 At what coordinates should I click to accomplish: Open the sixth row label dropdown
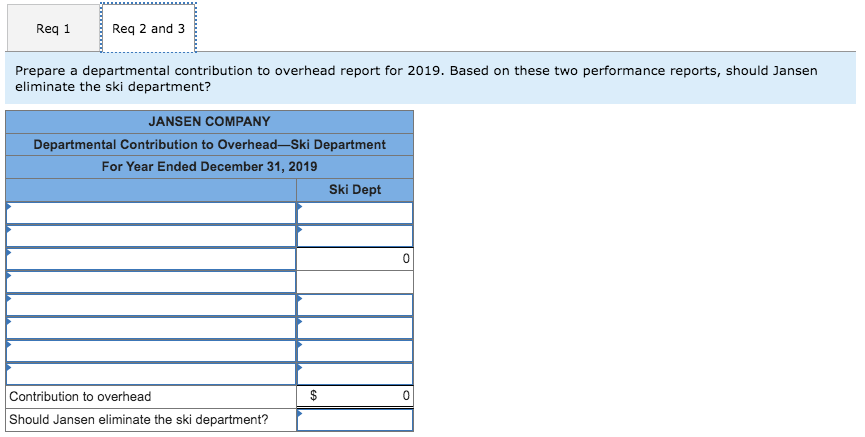[151, 328]
